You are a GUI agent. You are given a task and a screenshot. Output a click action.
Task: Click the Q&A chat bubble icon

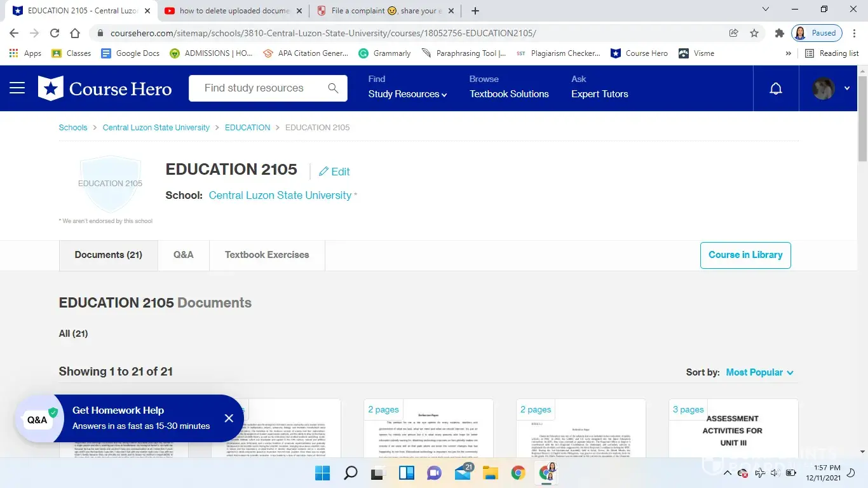[x=37, y=419]
